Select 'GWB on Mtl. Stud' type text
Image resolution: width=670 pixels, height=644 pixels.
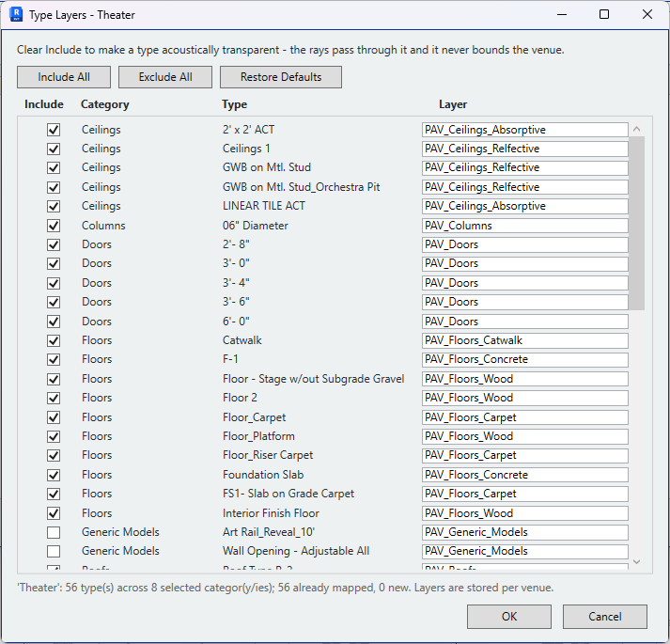(267, 167)
